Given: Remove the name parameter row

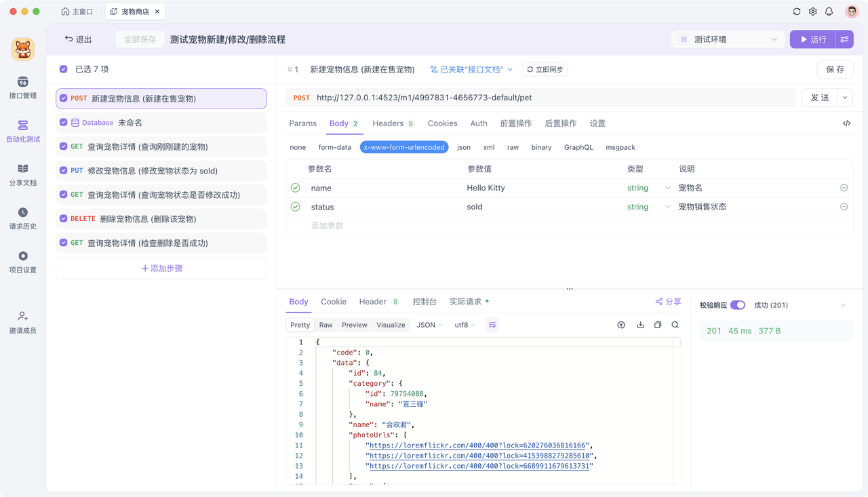Looking at the screenshot, I should (844, 188).
